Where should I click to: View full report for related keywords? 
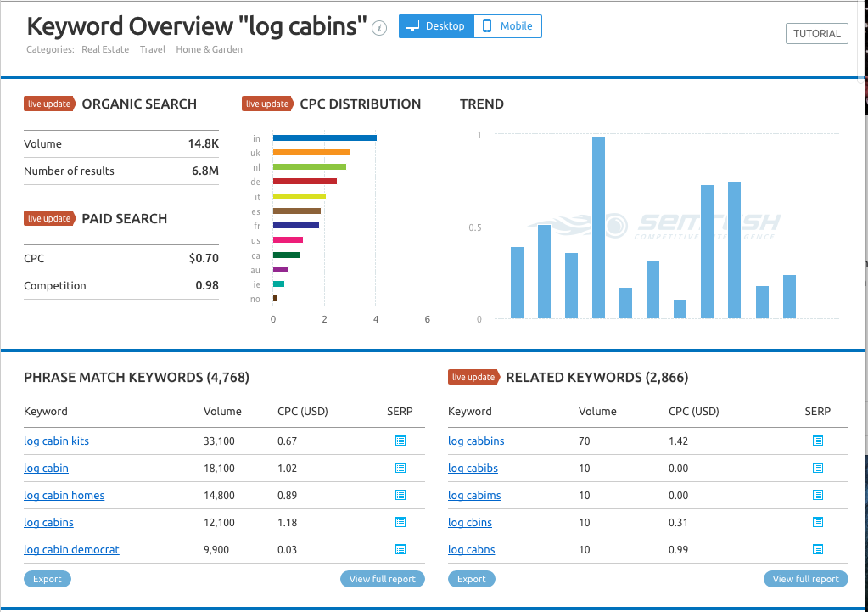point(805,579)
